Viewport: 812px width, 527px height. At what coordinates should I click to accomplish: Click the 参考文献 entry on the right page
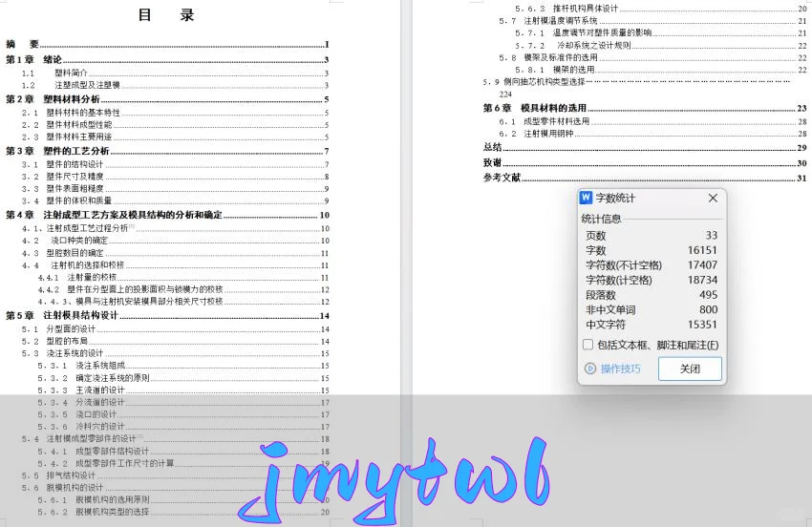tap(645, 178)
